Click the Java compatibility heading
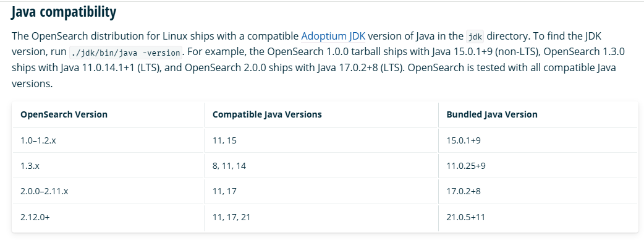Image resolution: width=644 pixels, height=240 pixels. [x=64, y=12]
